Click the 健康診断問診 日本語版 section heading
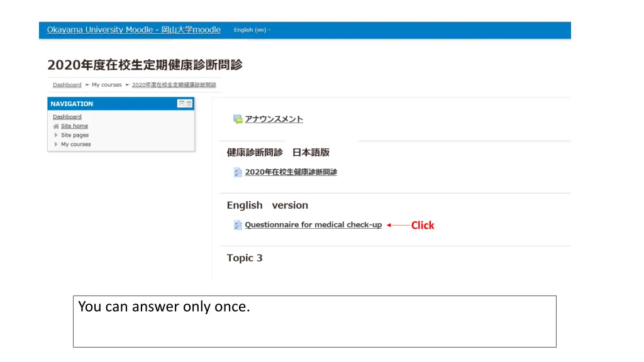644x362 pixels. [x=278, y=152]
